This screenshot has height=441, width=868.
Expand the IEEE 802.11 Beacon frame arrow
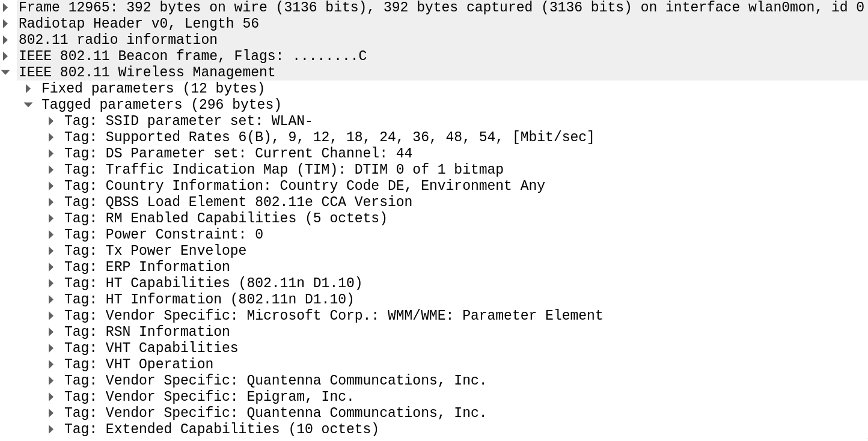[5, 56]
